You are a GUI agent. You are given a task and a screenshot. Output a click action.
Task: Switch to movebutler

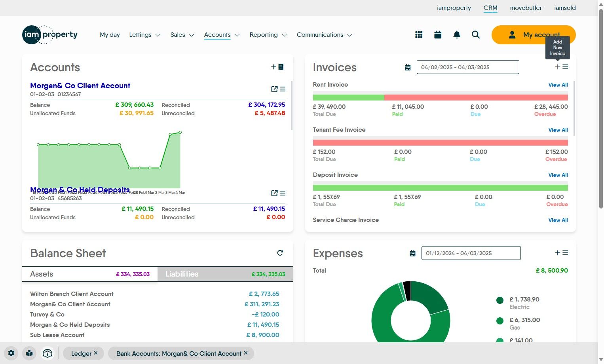tap(526, 8)
